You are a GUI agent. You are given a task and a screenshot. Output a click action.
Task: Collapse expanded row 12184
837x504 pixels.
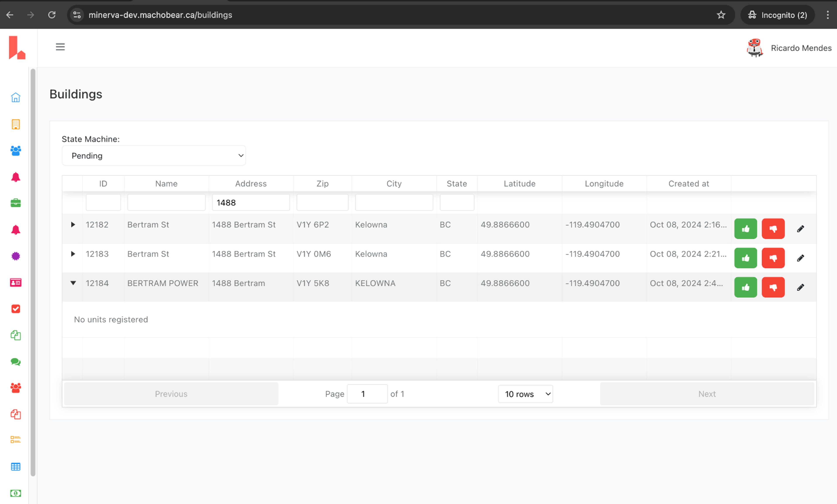pyautogui.click(x=73, y=283)
